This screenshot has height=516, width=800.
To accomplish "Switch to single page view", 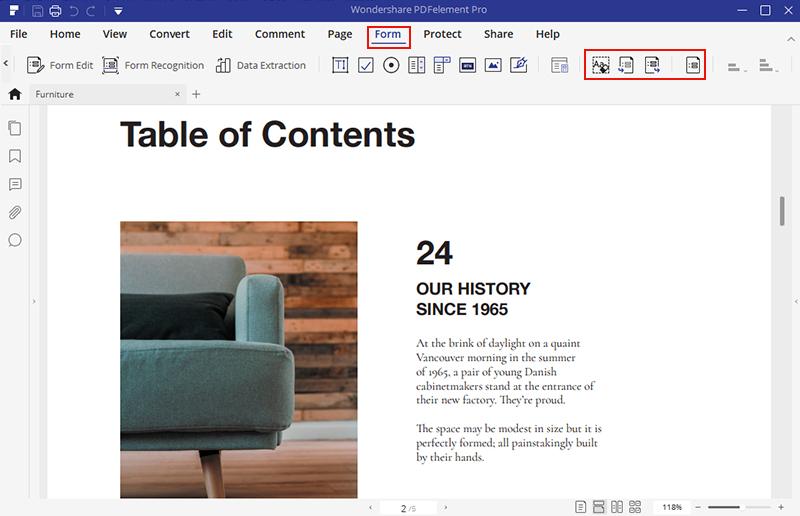I will pyautogui.click(x=580, y=507).
